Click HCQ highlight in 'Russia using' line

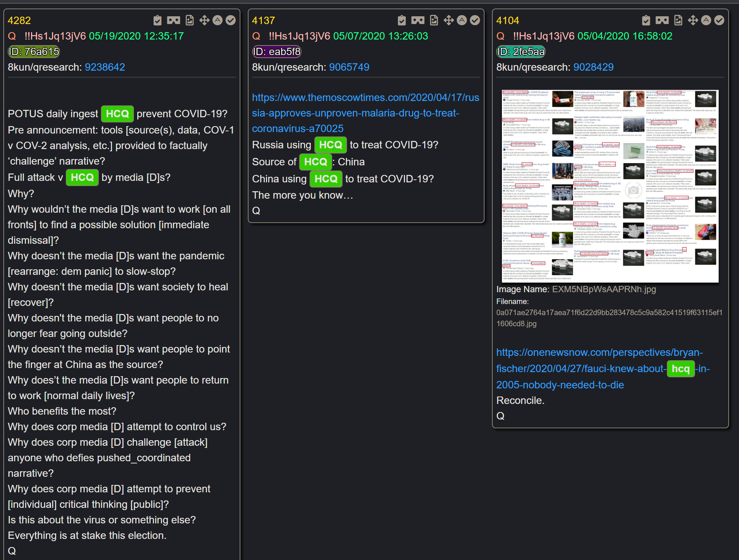click(330, 145)
